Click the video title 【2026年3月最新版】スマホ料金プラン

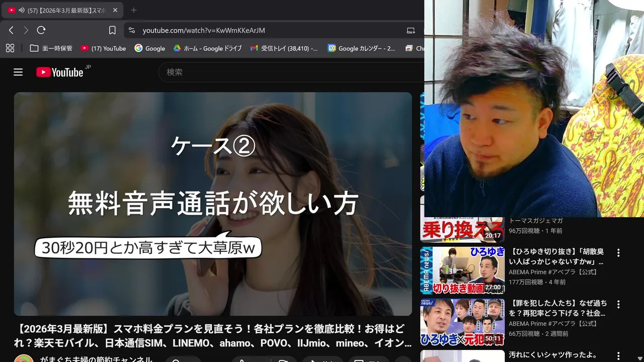[213, 336]
